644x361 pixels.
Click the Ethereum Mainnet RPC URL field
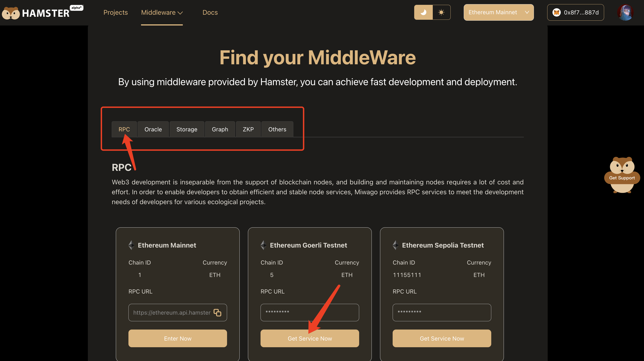(178, 313)
